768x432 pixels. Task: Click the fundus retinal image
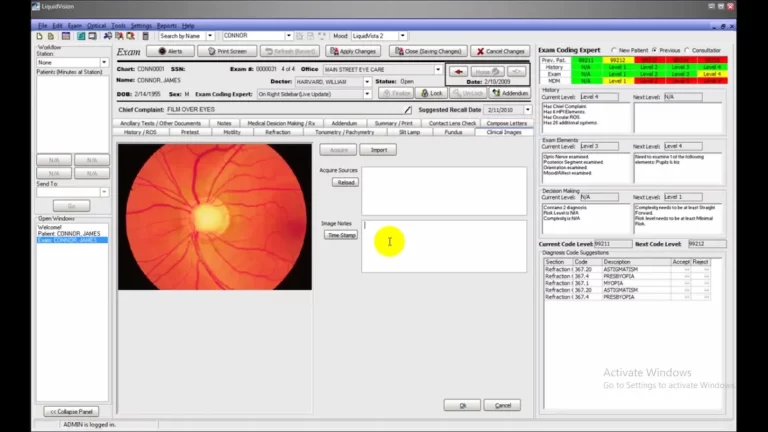coord(215,216)
